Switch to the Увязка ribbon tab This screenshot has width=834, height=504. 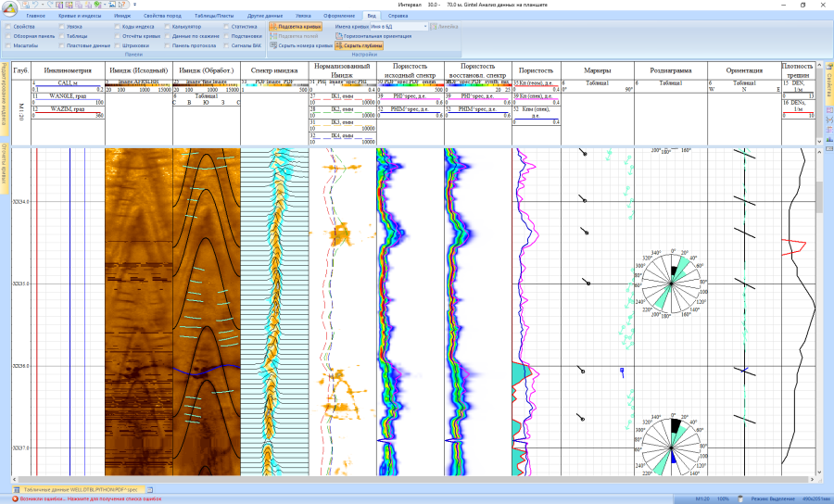click(303, 16)
